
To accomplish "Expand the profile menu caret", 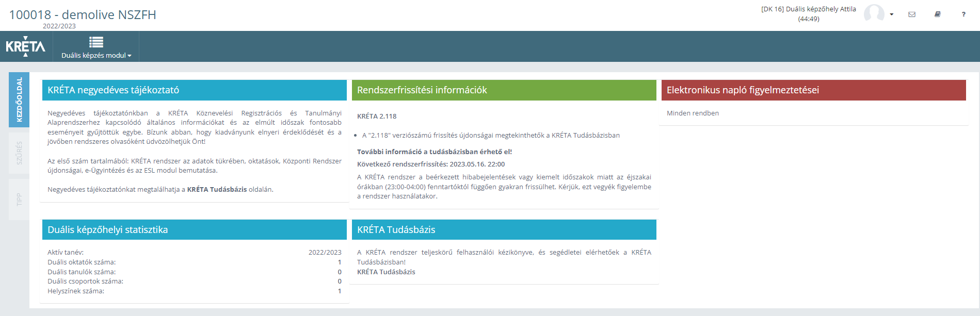I will click(892, 14).
